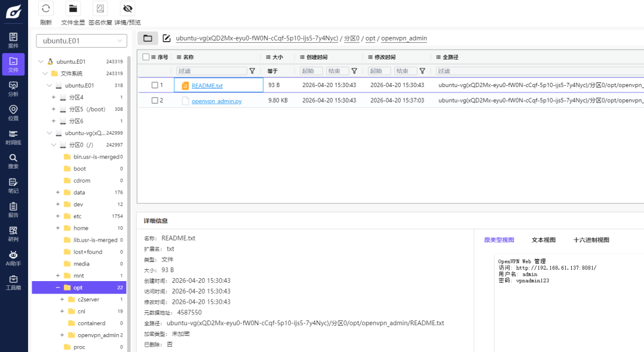
Task: Select the c2server folder in tree
Action: tap(88, 300)
